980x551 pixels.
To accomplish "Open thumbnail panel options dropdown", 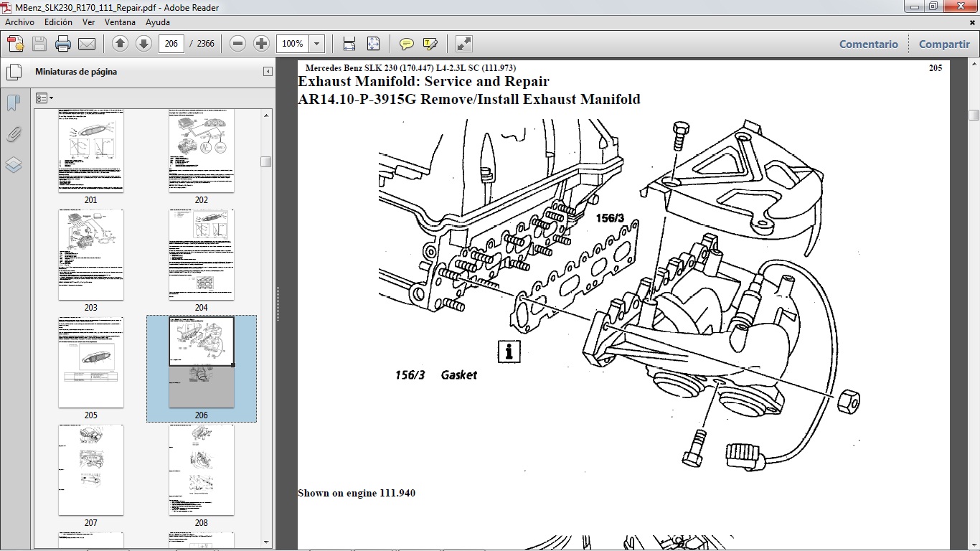I will point(44,98).
